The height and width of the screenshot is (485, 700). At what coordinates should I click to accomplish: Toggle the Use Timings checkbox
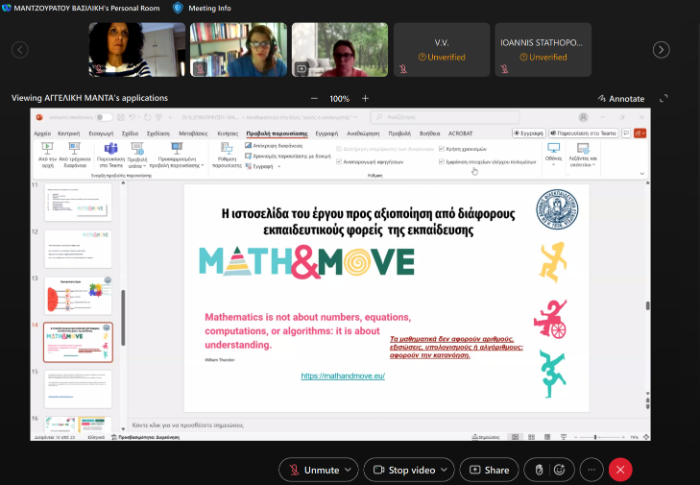pyautogui.click(x=442, y=149)
